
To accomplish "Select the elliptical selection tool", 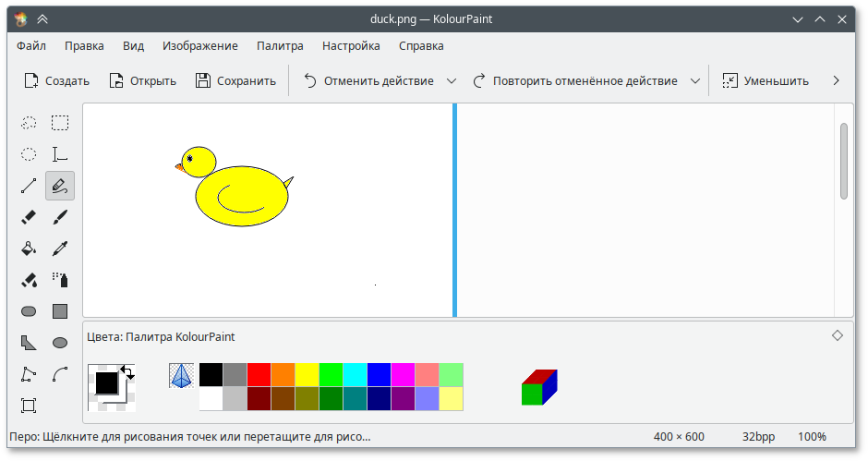I will coord(29,154).
